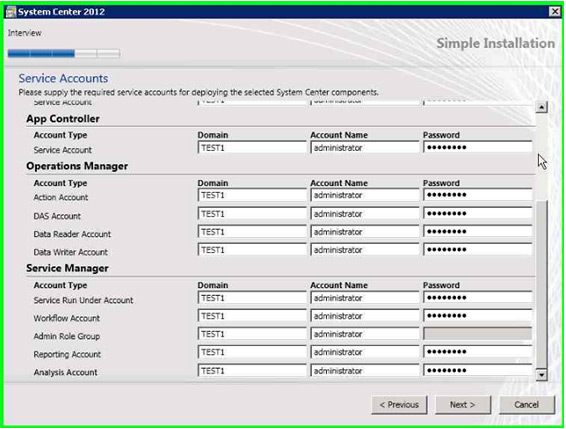The height and width of the screenshot is (429, 566).
Task: Focus Data Writer Account password field
Action: [478, 250]
